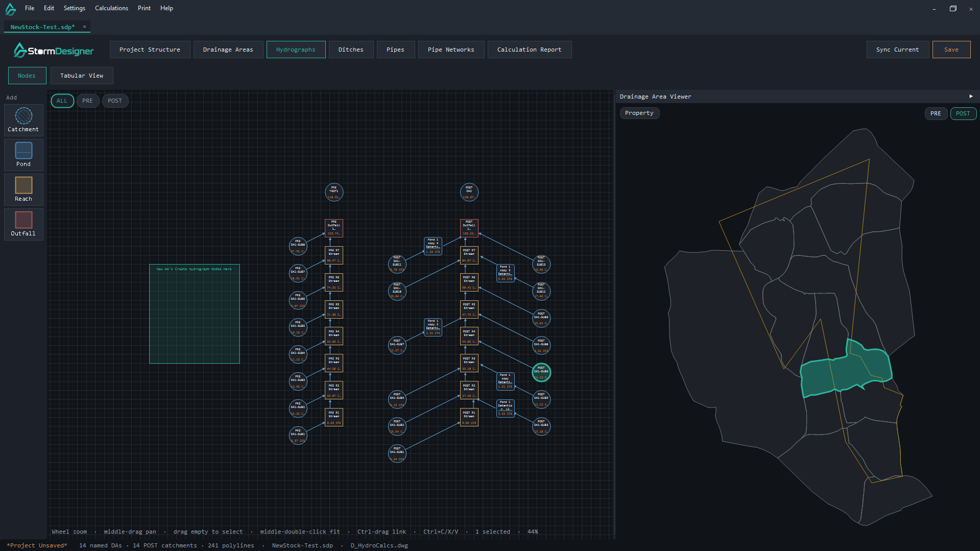Image resolution: width=980 pixels, height=551 pixels.
Task: Add a Pond node from the palette
Action: click(23, 155)
